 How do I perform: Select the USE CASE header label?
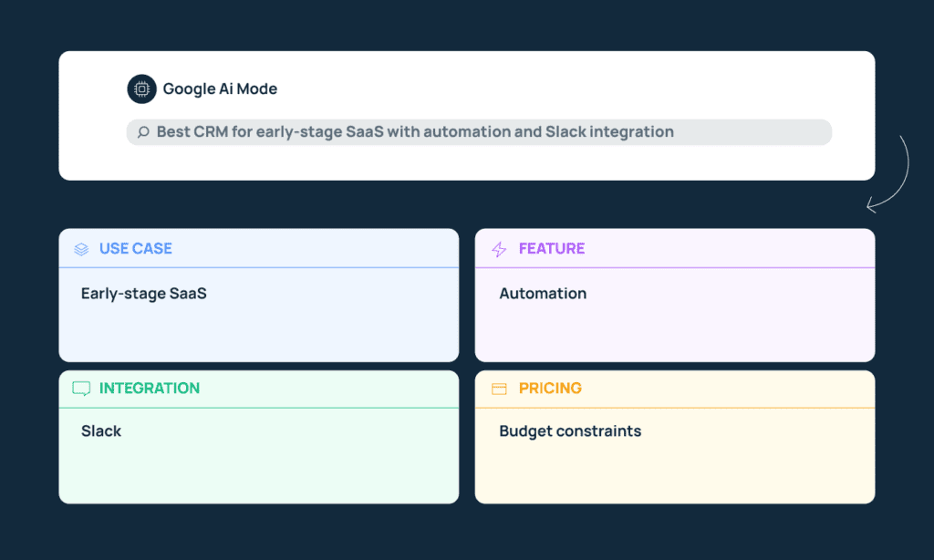135,248
